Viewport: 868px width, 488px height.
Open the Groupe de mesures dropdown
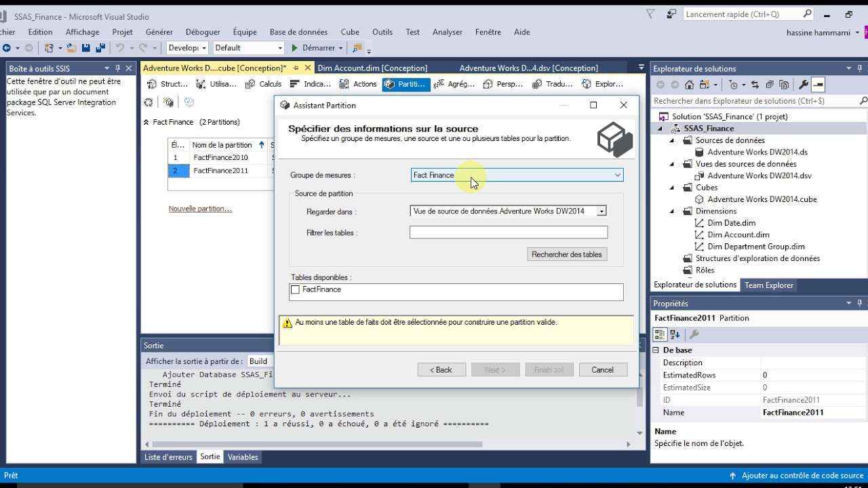[x=618, y=175]
